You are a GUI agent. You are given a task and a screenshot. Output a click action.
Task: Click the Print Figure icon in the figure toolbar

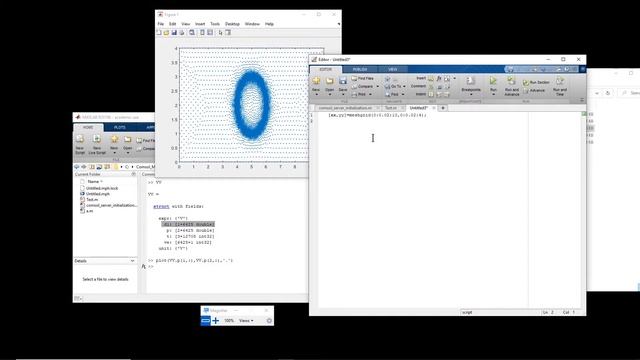click(182, 33)
